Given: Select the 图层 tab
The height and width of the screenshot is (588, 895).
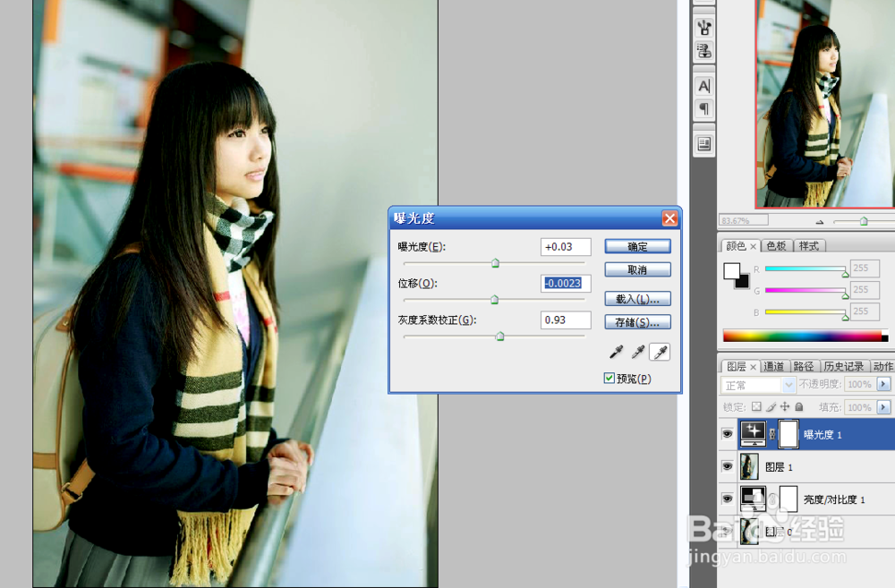Looking at the screenshot, I should (737, 367).
